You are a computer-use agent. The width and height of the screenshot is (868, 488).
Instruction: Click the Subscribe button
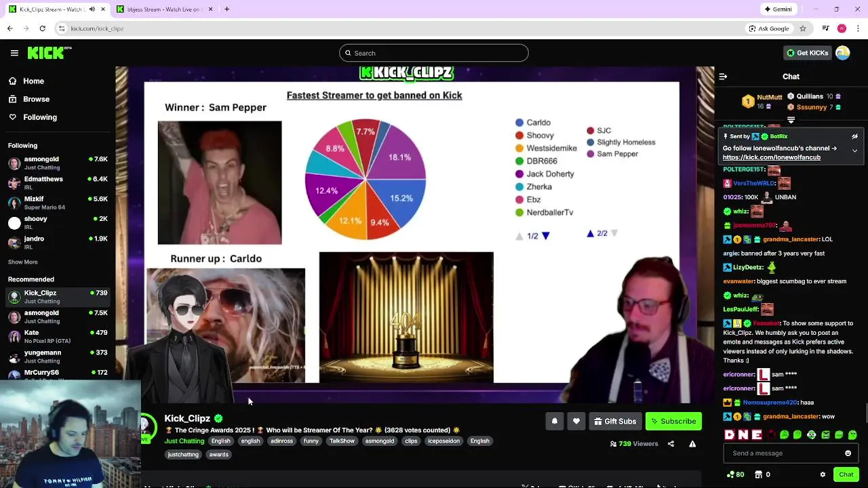[x=673, y=422]
